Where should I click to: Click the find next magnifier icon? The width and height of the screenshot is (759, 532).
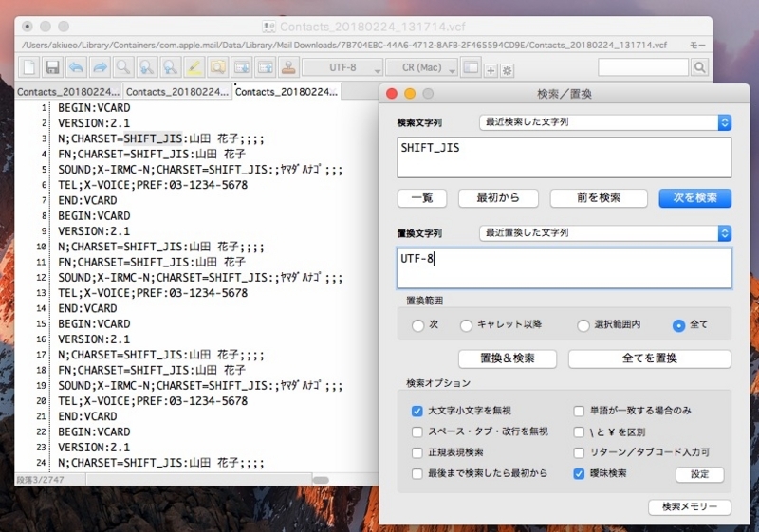pos(147,67)
